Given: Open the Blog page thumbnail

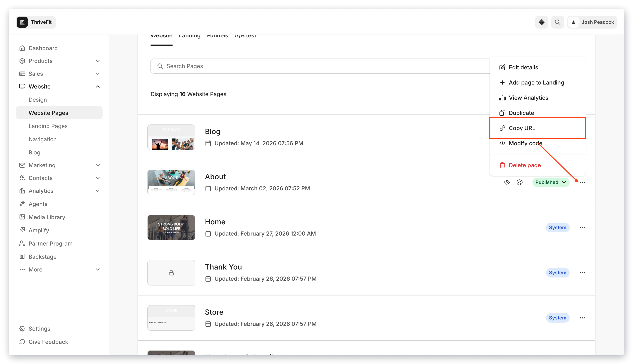Looking at the screenshot, I should click(x=171, y=137).
